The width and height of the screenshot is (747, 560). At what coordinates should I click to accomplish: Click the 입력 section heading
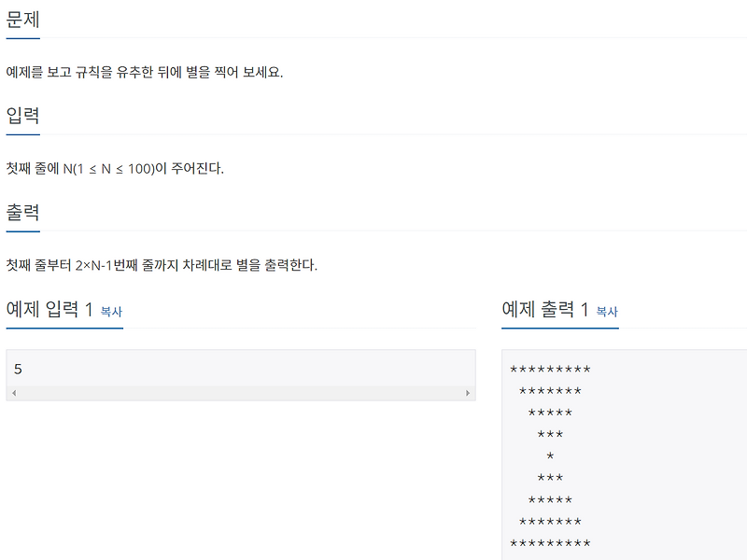[x=24, y=116]
